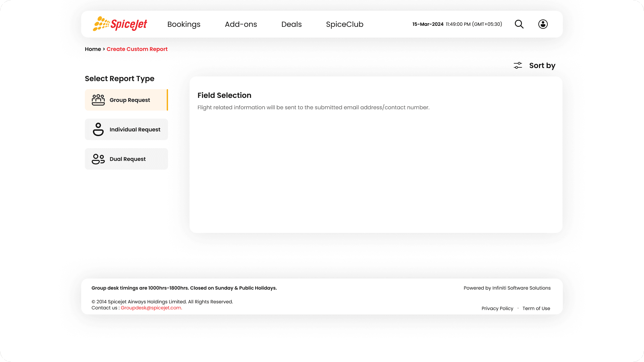Open the SpiceClub menu

pyautogui.click(x=344, y=24)
